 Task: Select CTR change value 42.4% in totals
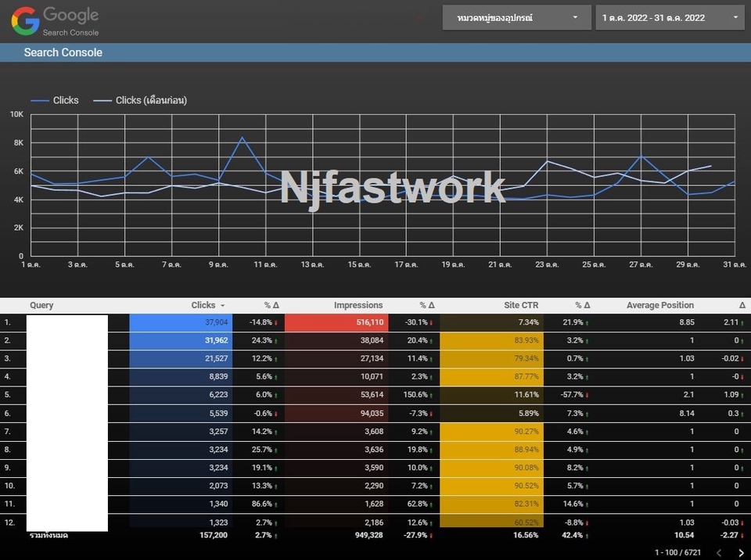pyautogui.click(x=573, y=535)
